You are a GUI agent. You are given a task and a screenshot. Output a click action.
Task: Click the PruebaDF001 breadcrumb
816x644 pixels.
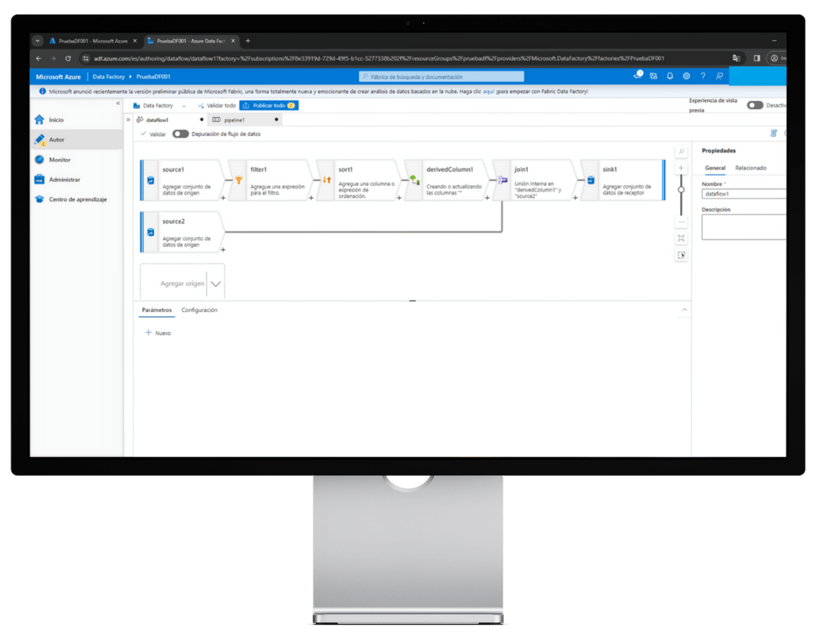[x=153, y=76]
